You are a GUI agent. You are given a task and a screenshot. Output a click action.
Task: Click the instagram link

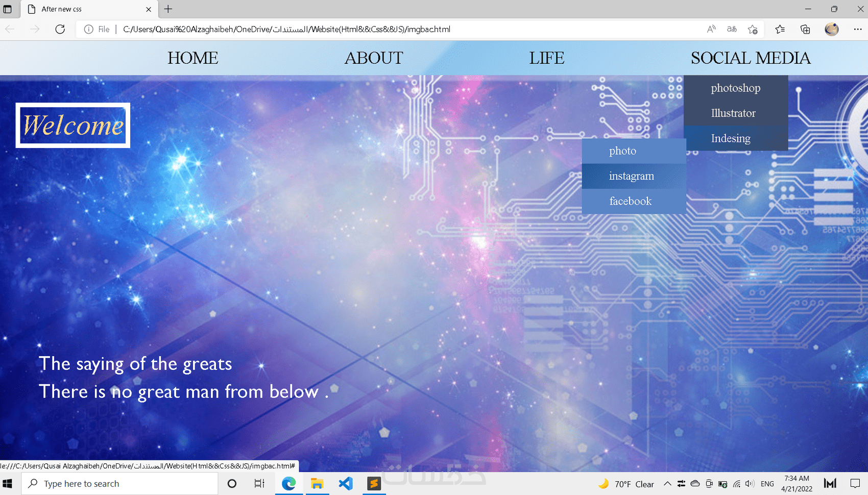(631, 176)
